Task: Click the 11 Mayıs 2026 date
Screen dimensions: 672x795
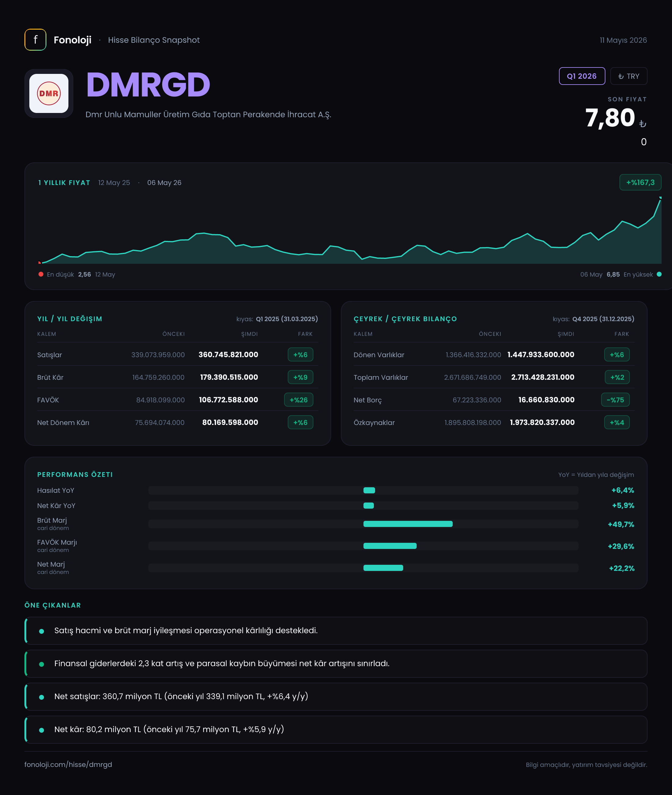Action: [x=623, y=40]
